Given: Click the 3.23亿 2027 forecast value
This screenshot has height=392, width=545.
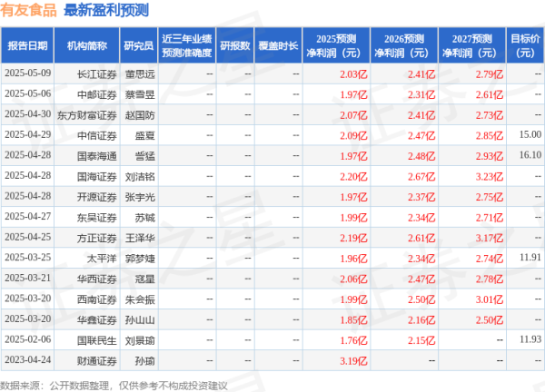Looking at the screenshot, I should (x=490, y=177).
